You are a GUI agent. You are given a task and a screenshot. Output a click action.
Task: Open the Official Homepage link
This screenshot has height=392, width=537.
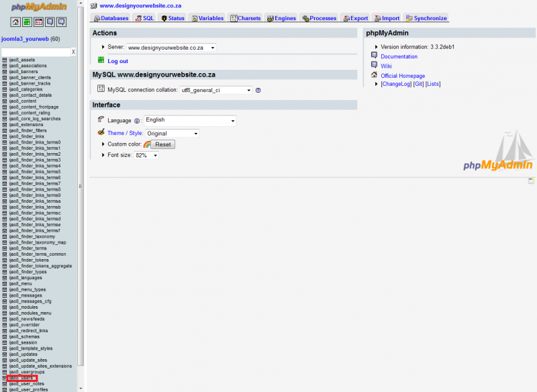tap(403, 76)
